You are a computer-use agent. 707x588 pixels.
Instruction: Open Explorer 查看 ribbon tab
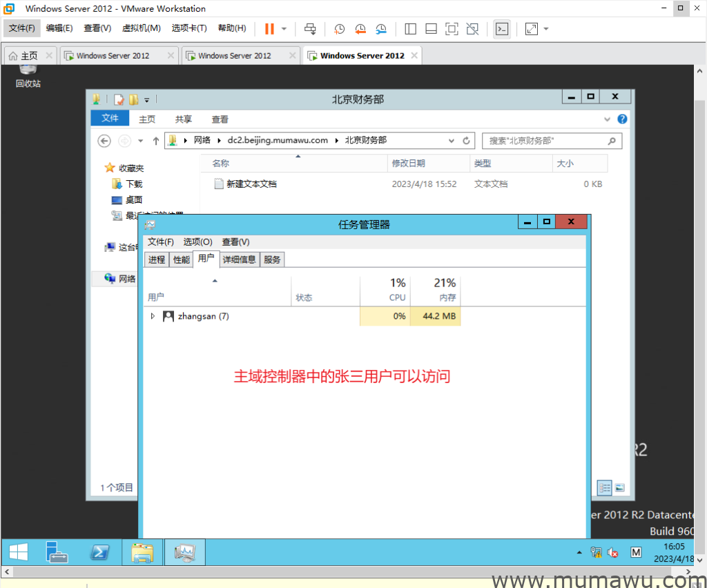[x=220, y=119]
